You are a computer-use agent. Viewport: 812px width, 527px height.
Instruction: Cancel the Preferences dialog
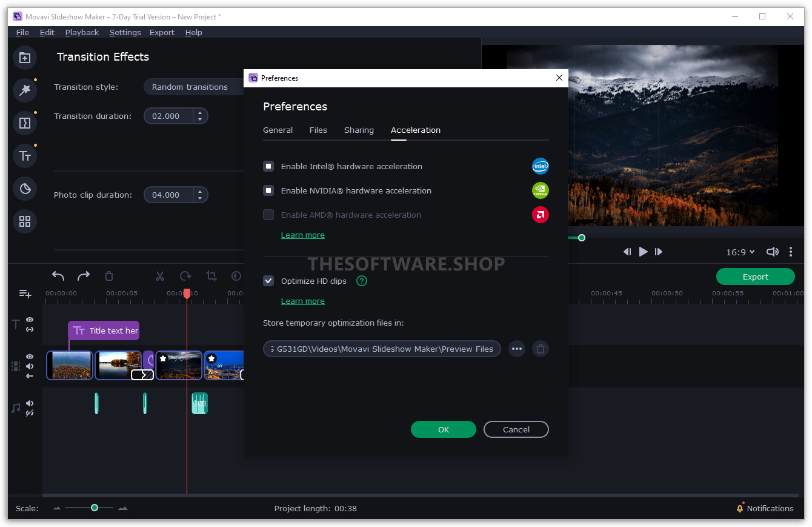516,429
